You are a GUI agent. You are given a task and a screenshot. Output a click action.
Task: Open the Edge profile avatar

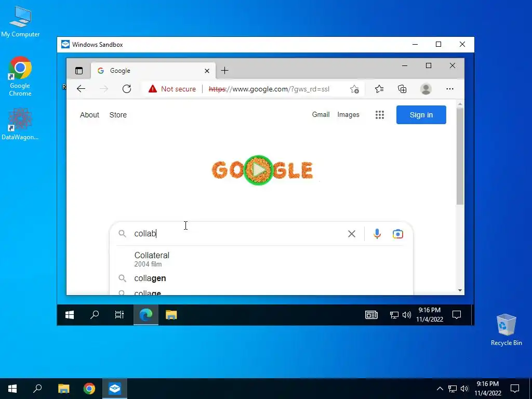point(426,89)
